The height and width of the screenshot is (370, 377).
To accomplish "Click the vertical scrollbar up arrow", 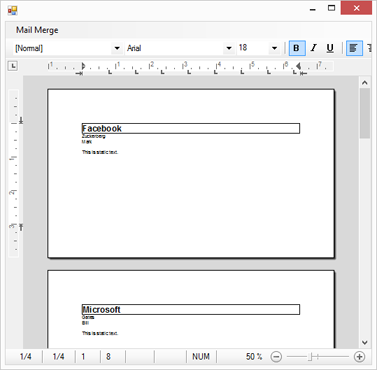I will click(365, 83).
